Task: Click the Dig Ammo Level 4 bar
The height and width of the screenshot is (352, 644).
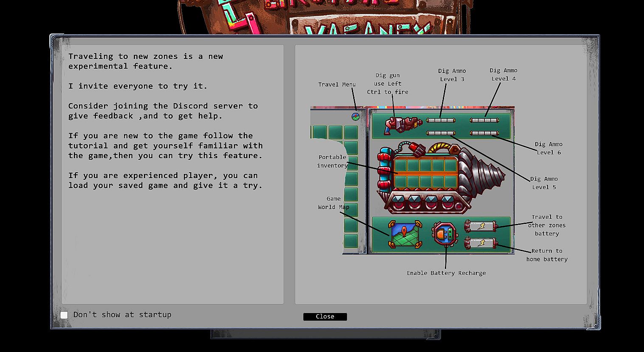Action: (484, 120)
